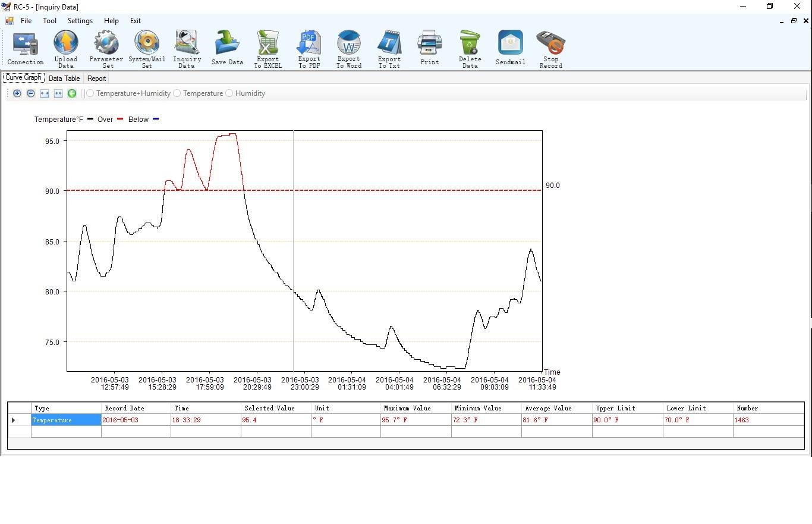This screenshot has width=812, height=524.
Task: Export data to PDF
Action: 309,49
